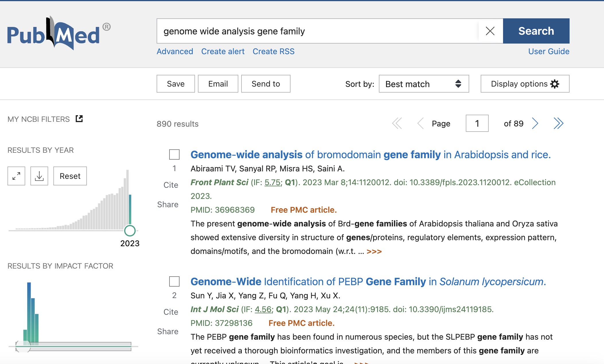Viewport: 604px width, 364px height.
Task: Go to the previous results page
Action: 420,124
